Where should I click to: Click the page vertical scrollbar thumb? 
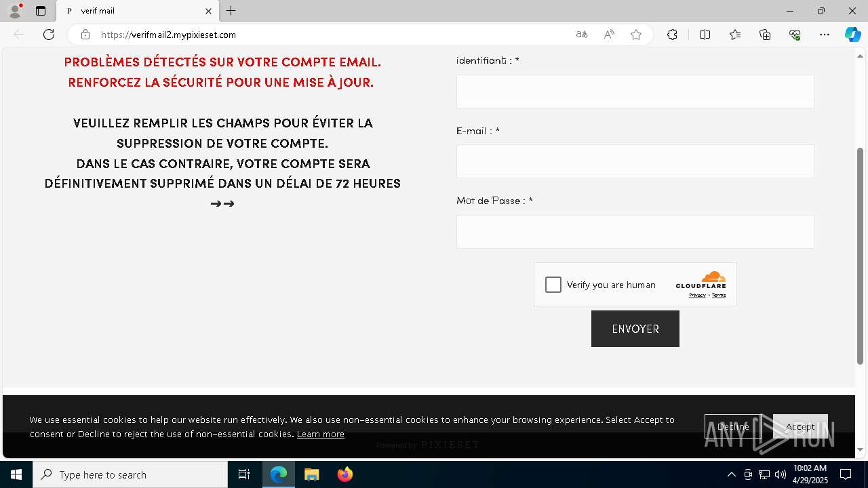click(861, 256)
